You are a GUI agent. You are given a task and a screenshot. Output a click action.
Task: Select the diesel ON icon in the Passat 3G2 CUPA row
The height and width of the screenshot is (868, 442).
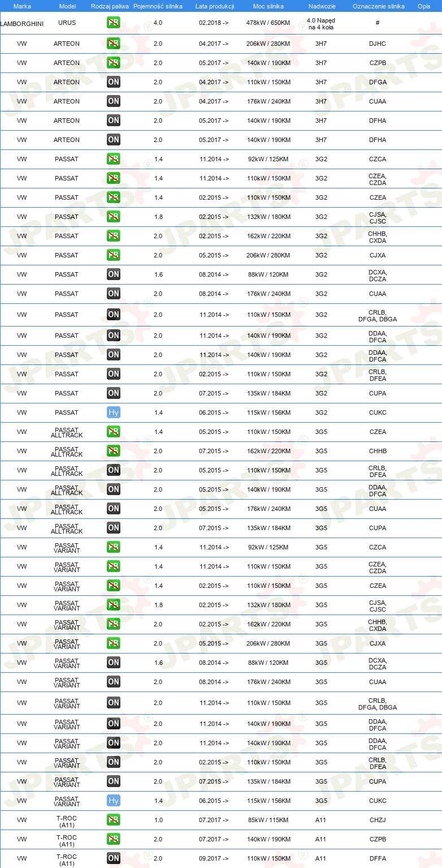point(114,393)
